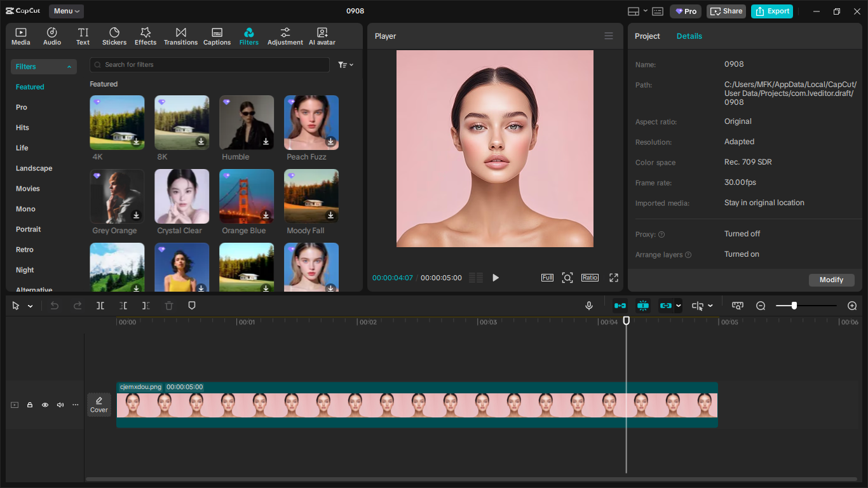Click the Modify button
868x488 pixels.
click(831, 280)
